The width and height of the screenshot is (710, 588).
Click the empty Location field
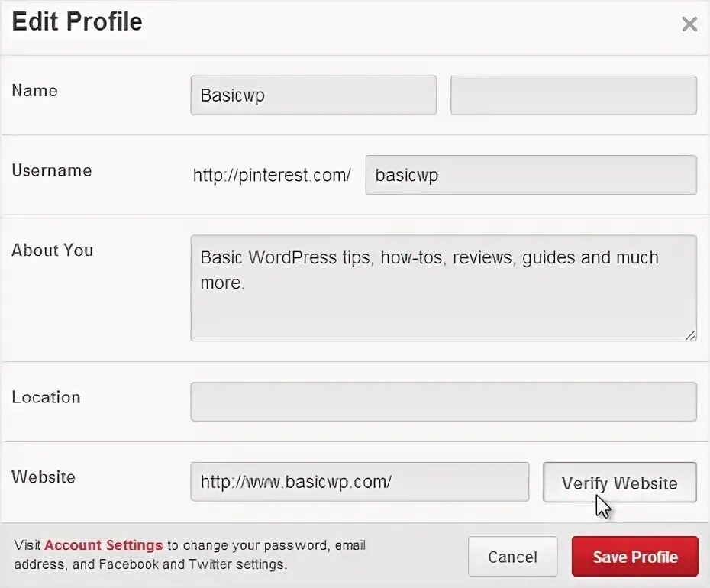[x=444, y=402]
